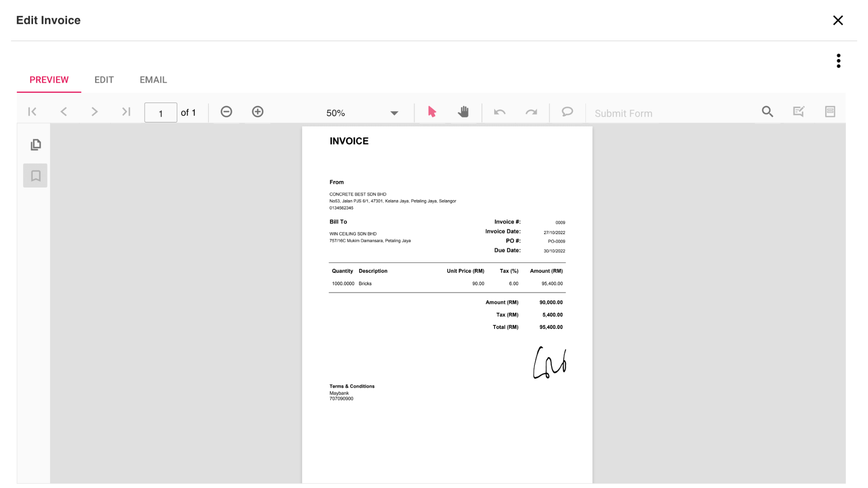Image resolution: width=868 pixels, height=488 pixels.
Task: Add a comment with the speech bubble icon
Action: tap(567, 112)
